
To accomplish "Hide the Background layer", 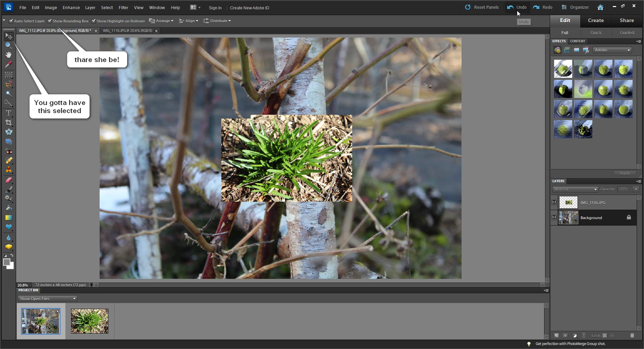I will (x=554, y=217).
